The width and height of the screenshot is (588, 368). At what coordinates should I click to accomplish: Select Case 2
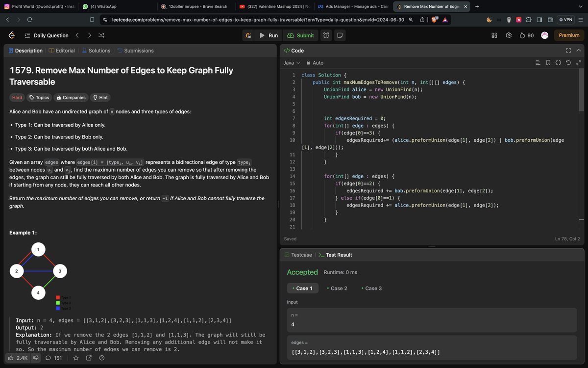[x=337, y=289]
